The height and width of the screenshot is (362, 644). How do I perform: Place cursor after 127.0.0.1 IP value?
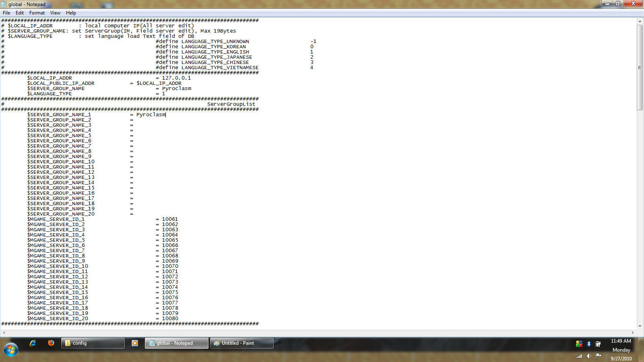[x=192, y=78]
